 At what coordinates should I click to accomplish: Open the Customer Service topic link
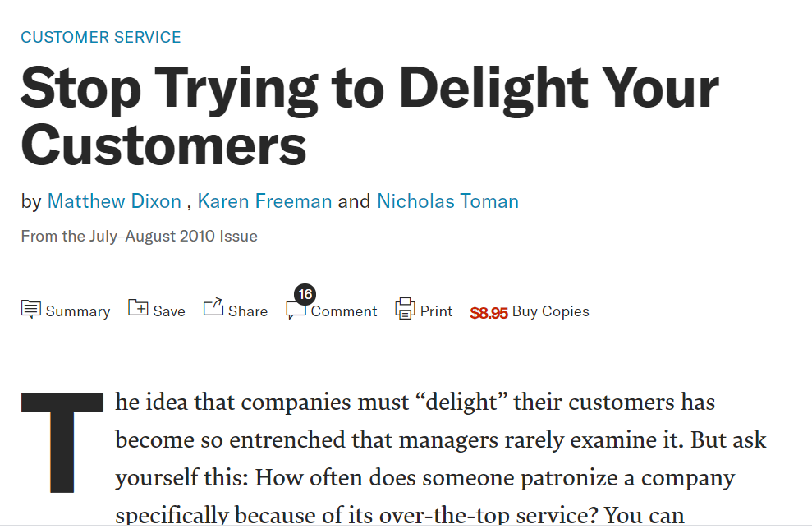[x=101, y=37]
